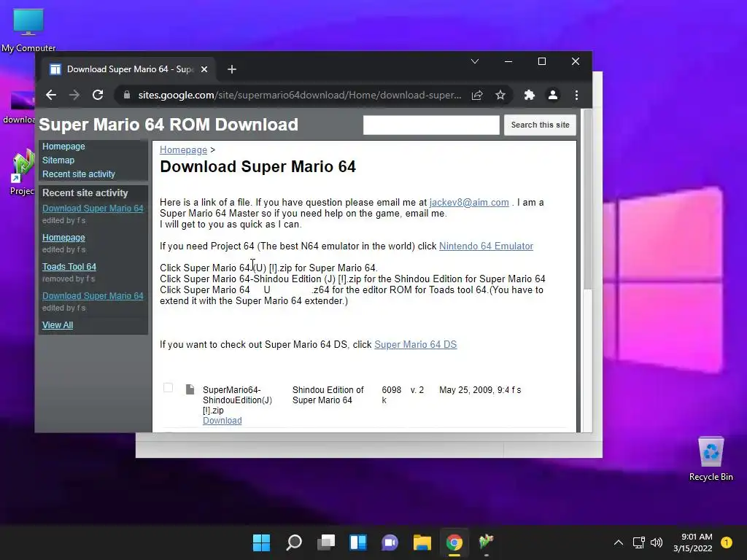Reload the page with the refresh icon

tap(98, 95)
